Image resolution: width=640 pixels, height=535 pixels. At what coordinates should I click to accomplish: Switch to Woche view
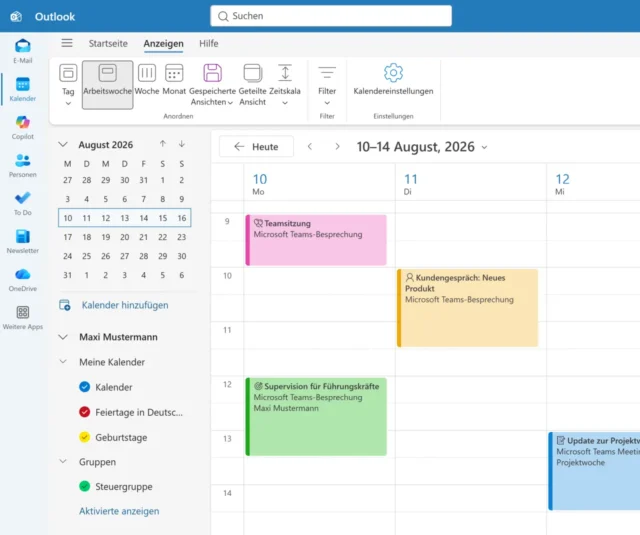click(x=147, y=80)
